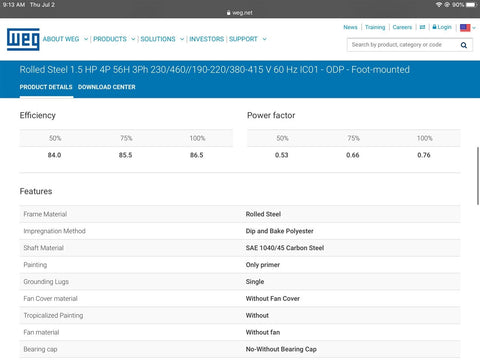Image resolution: width=480 pixels, height=360 pixels.
Task: Expand the About WEG menu chevron
Action: pyautogui.click(x=86, y=39)
